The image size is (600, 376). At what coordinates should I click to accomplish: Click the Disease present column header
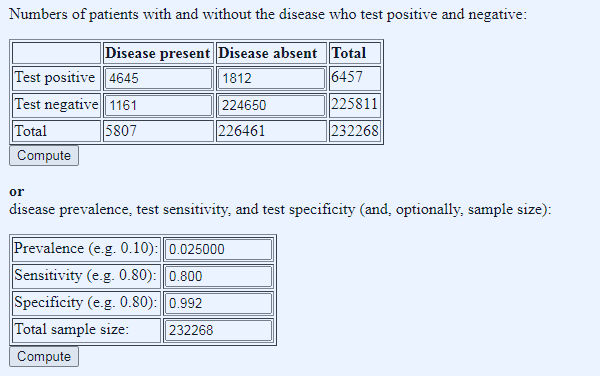pyautogui.click(x=158, y=53)
